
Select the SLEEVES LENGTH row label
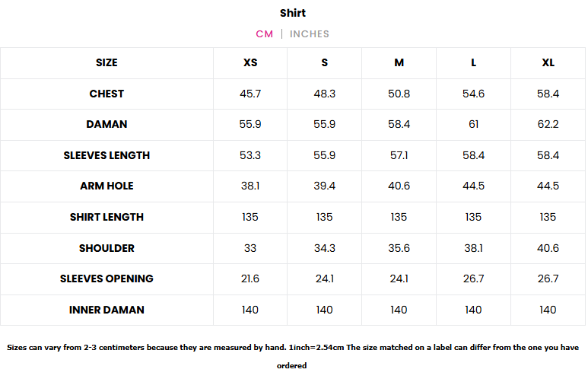point(106,155)
